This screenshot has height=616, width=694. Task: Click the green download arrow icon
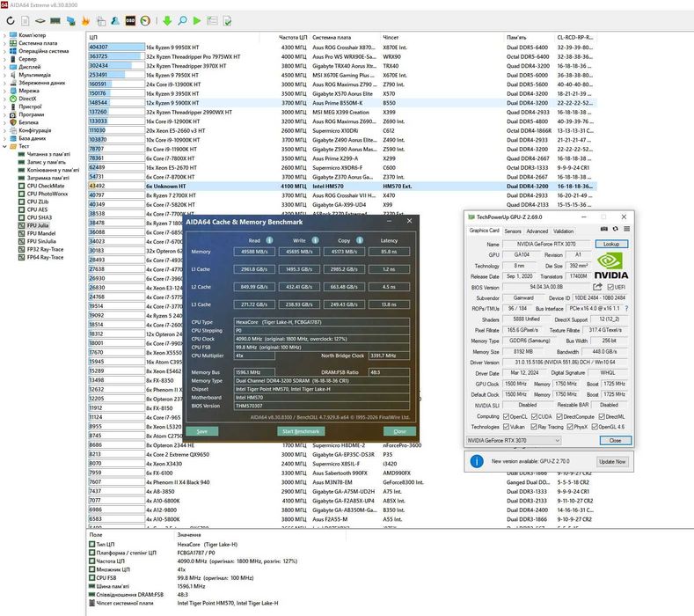(x=167, y=21)
